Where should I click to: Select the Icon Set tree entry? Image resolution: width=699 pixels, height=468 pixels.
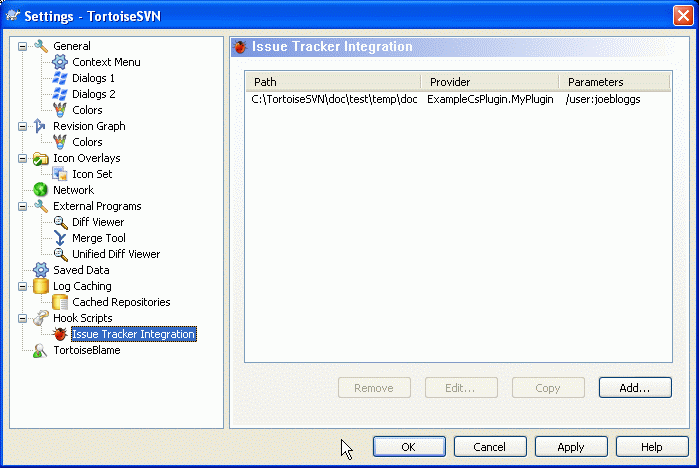click(x=92, y=174)
